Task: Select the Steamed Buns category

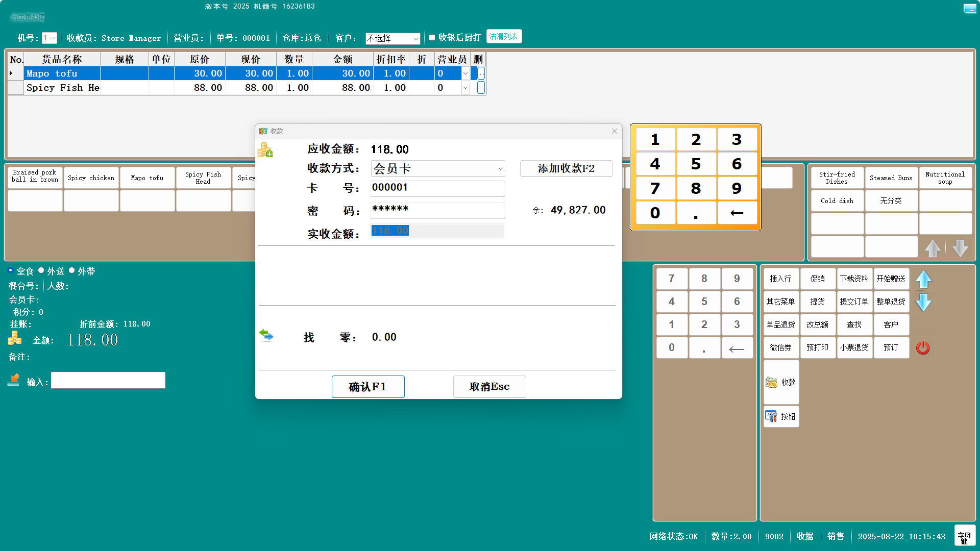Action: (x=891, y=178)
